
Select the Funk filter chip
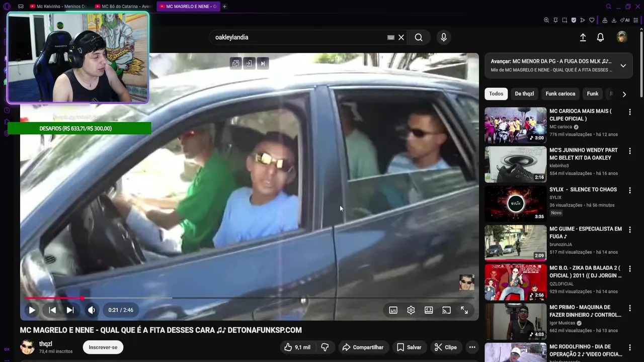[x=593, y=94]
